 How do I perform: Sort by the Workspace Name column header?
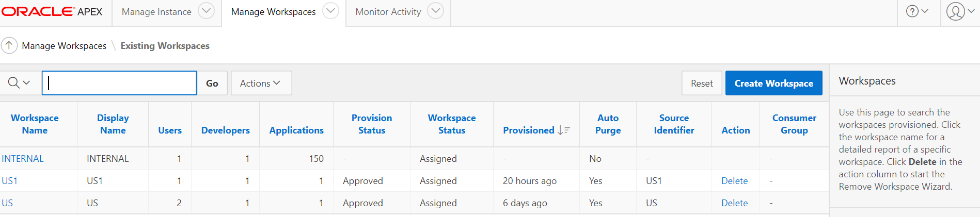tap(35, 124)
